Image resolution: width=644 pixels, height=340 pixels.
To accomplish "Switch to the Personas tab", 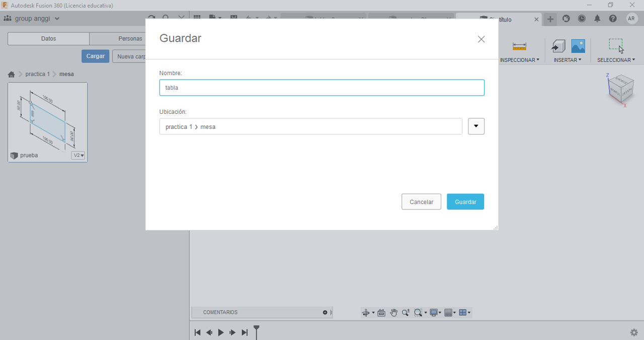I will 118,39.
